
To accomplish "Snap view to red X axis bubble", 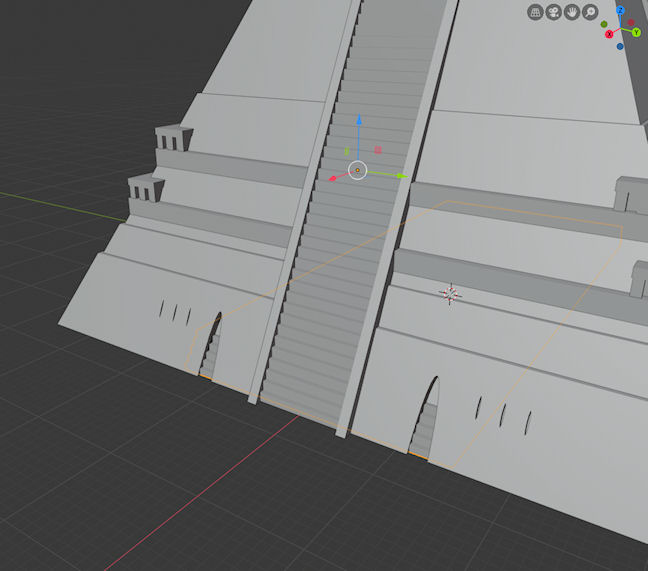I will (x=609, y=34).
